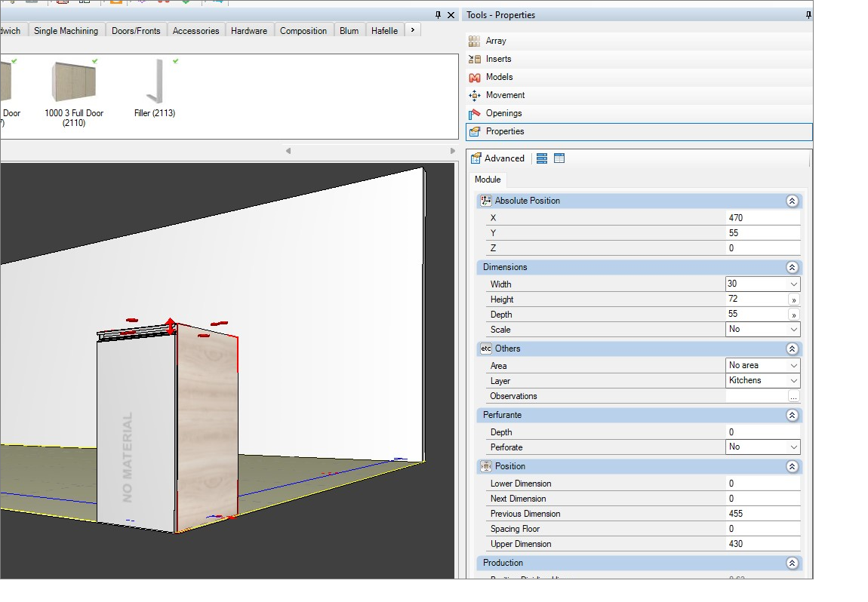Switch to the Doors/Fronts tab
Screen dimensions: 868x602
(x=136, y=30)
